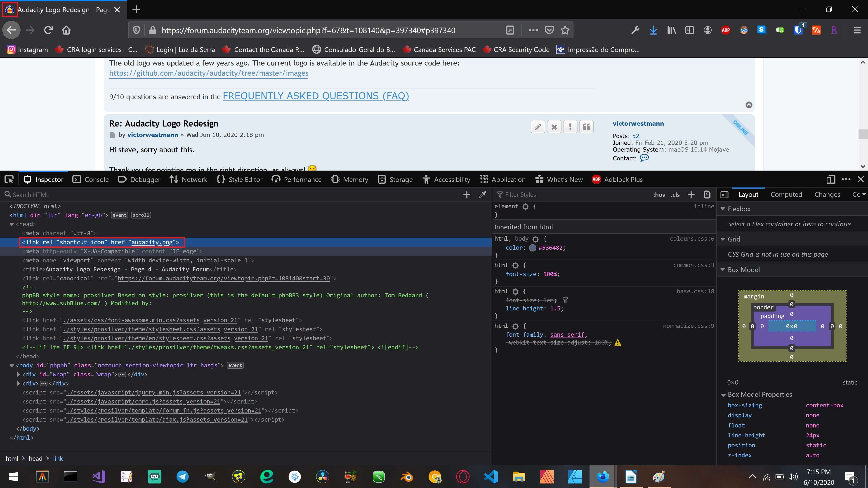The width and height of the screenshot is (868, 488).
Task: Open the Style Editor tab
Action: [x=240, y=180]
